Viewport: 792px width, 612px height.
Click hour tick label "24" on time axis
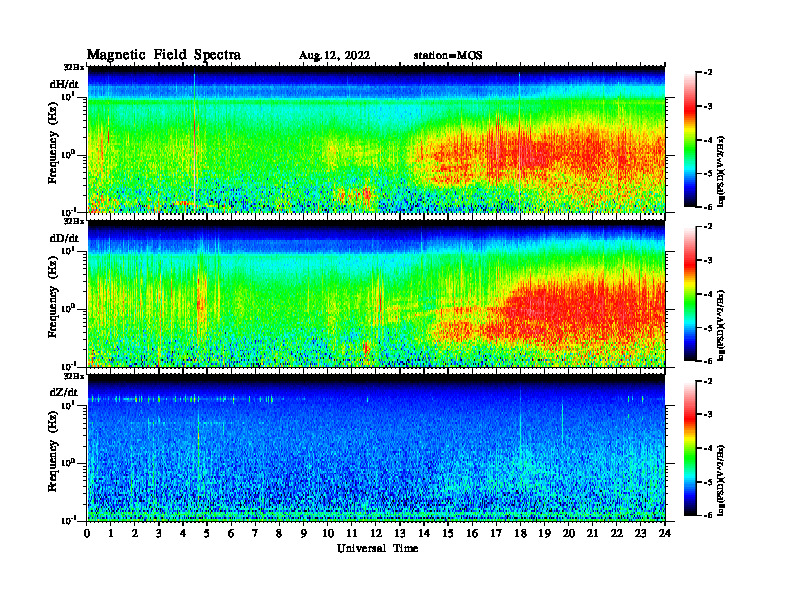click(665, 534)
